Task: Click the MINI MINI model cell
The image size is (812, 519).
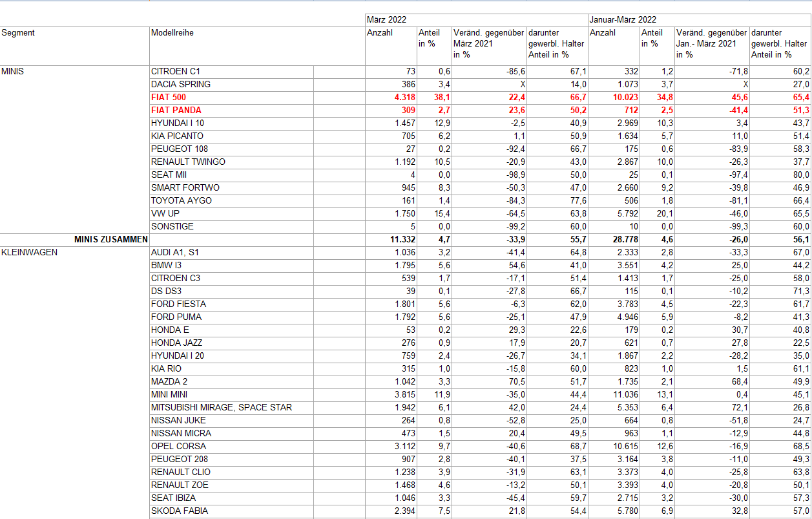Action: (169, 394)
